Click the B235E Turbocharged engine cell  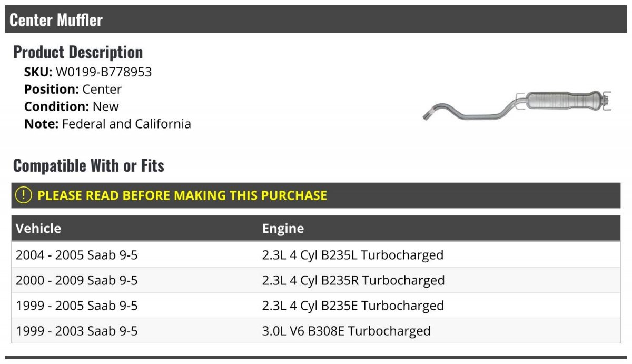(353, 306)
